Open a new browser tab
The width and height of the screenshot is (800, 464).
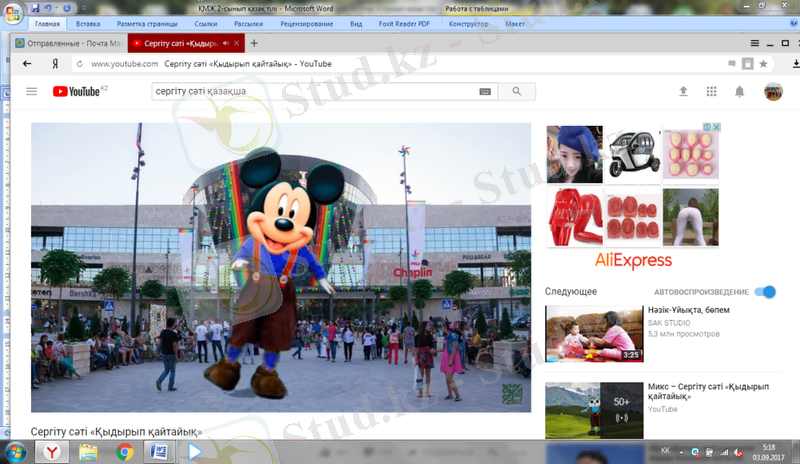(254, 43)
